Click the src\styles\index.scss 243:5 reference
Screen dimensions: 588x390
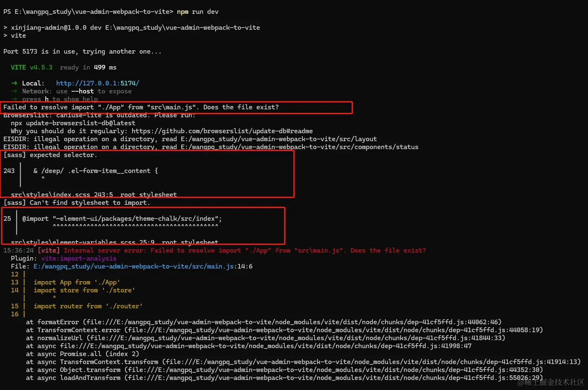tap(62, 195)
